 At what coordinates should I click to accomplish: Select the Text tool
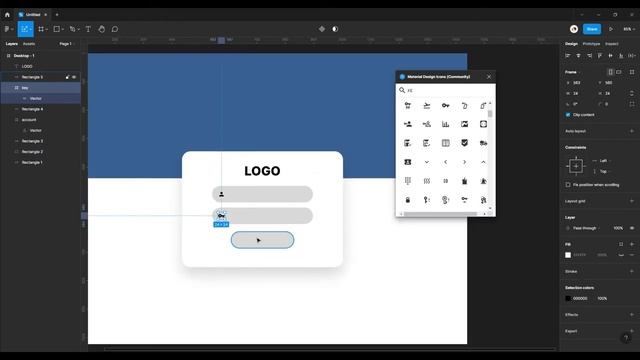88,29
